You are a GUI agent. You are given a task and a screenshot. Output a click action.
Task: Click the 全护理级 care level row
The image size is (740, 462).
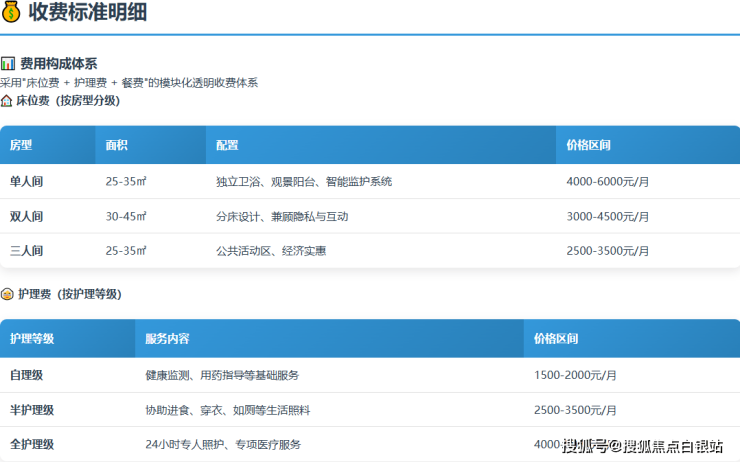coord(32,444)
